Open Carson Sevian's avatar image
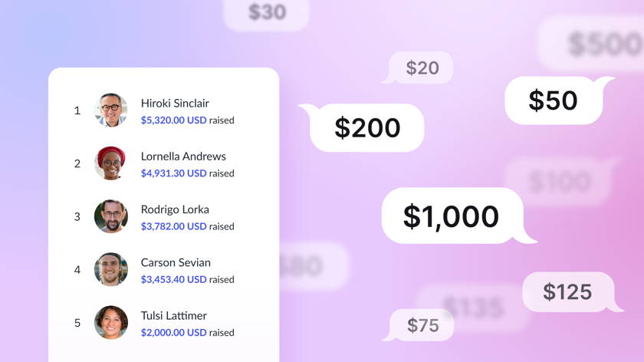Image resolution: width=644 pixels, height=362 pixels. [x=110, y=269]
